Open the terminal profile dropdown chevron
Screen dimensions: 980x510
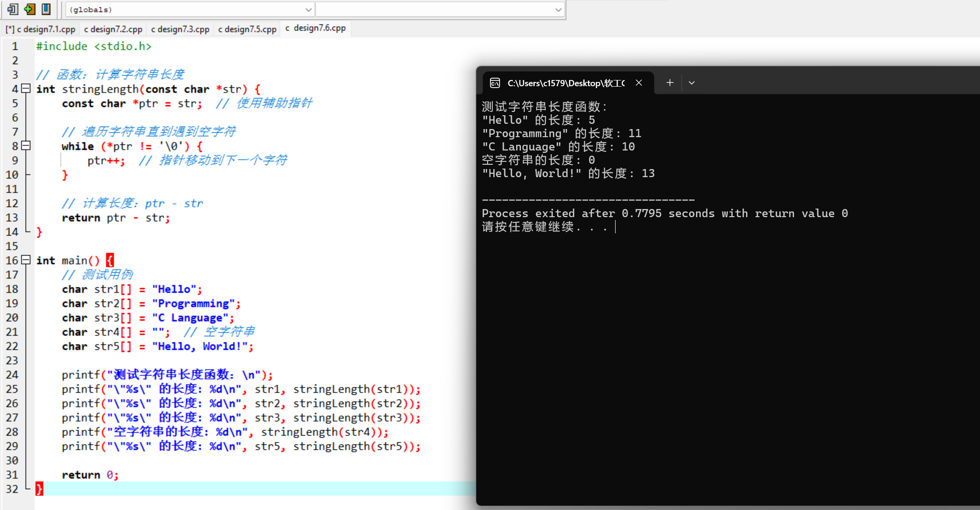pos(692,83)
